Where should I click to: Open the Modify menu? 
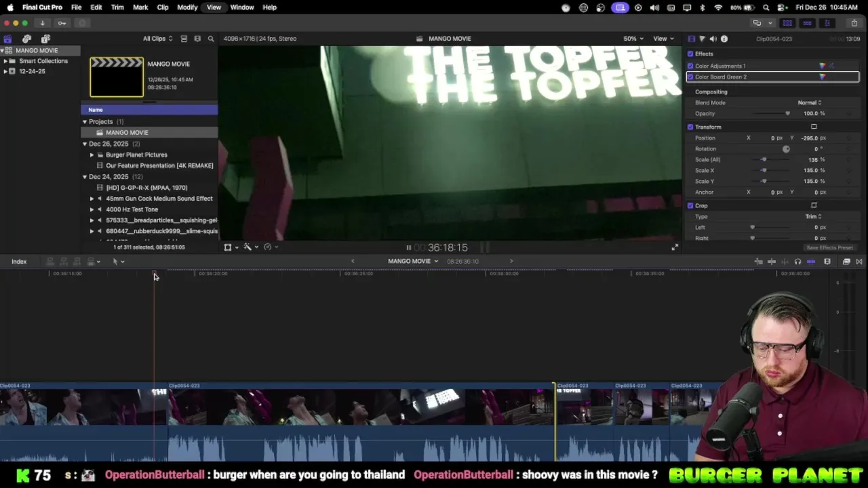pos(187,7)
